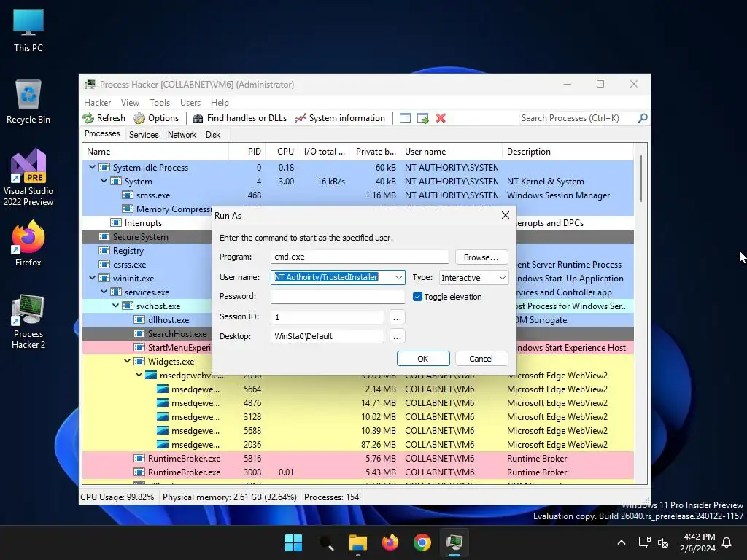Focus the Password field
747x560 pixels.
coord(338,296)
